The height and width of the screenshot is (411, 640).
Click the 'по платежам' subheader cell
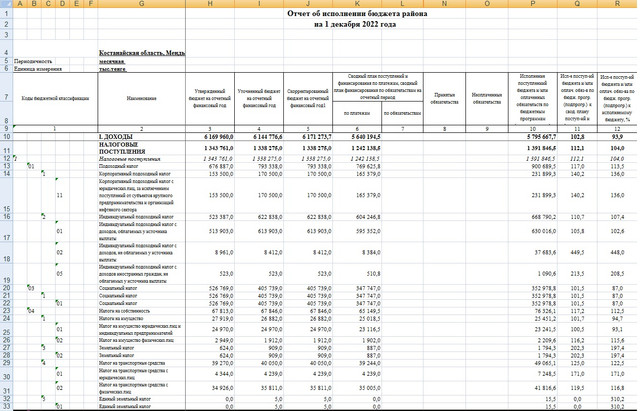(x=357, y=113)
